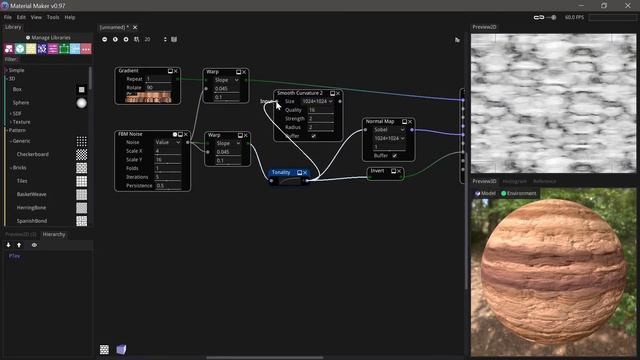This screenshot has height=360, width=640.
Task: Click the Sphere node thumbnail in library
Action: [82, 103]
